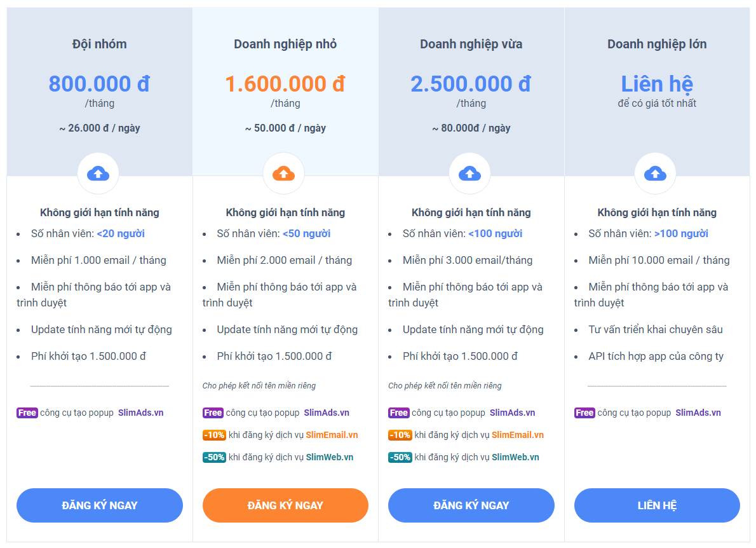Click the cloud upload icon under Doanh nghiệp vừa
This screenshot has height=548, width=756.
[x=469, y=173]
